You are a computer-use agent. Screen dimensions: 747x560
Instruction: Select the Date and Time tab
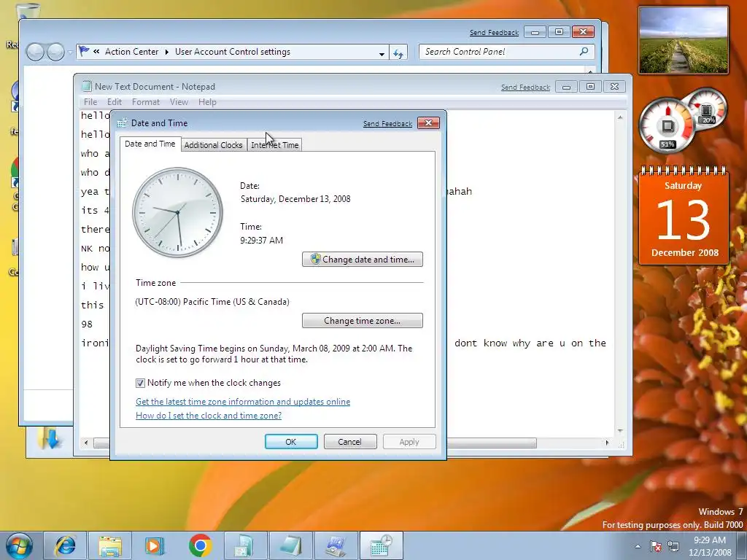click(150, 144)
